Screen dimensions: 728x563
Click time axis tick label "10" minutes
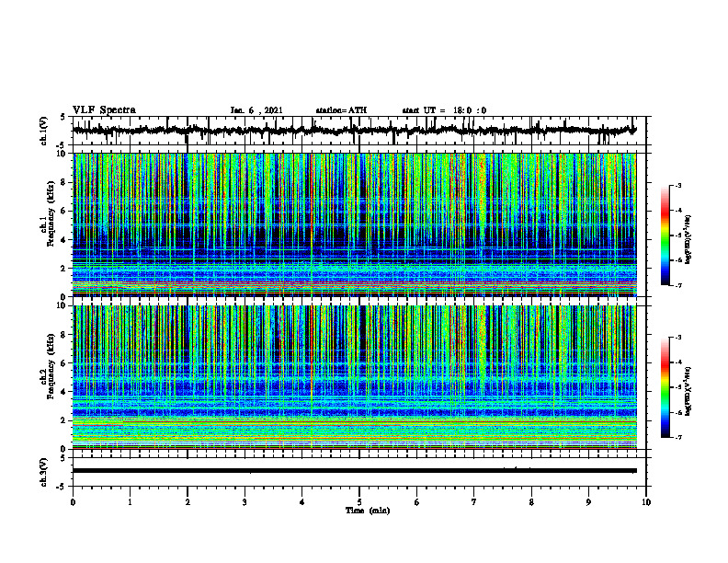coord(646,502)
